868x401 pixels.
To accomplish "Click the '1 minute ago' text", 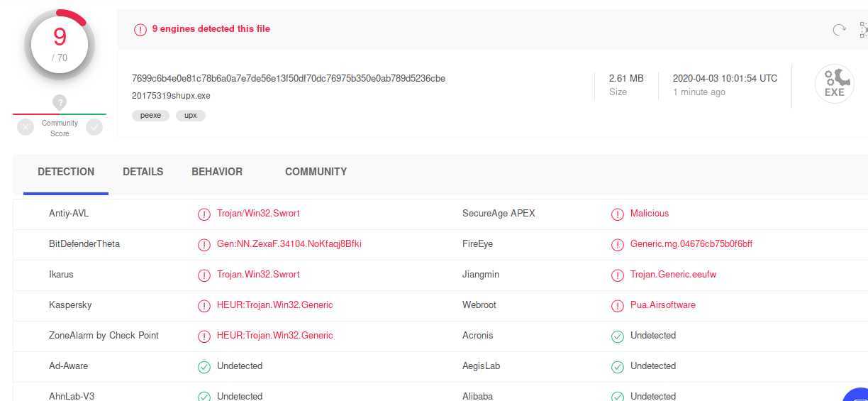I will click(699, 92).
